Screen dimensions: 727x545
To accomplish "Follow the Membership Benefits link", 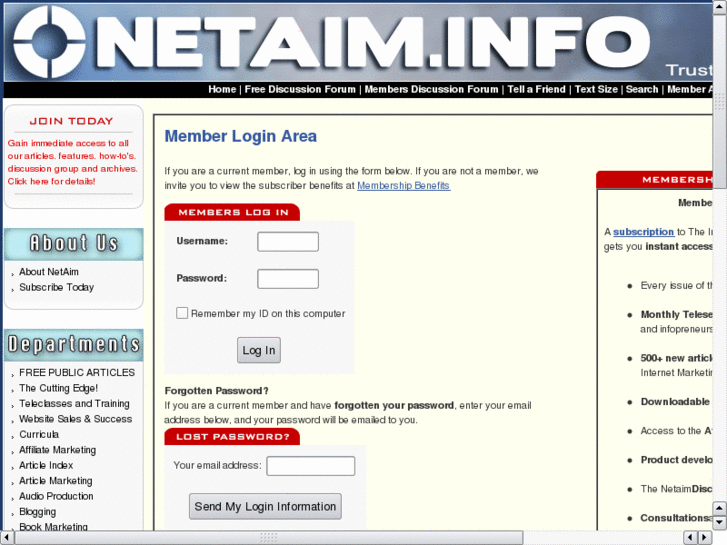I will (403, 186).
